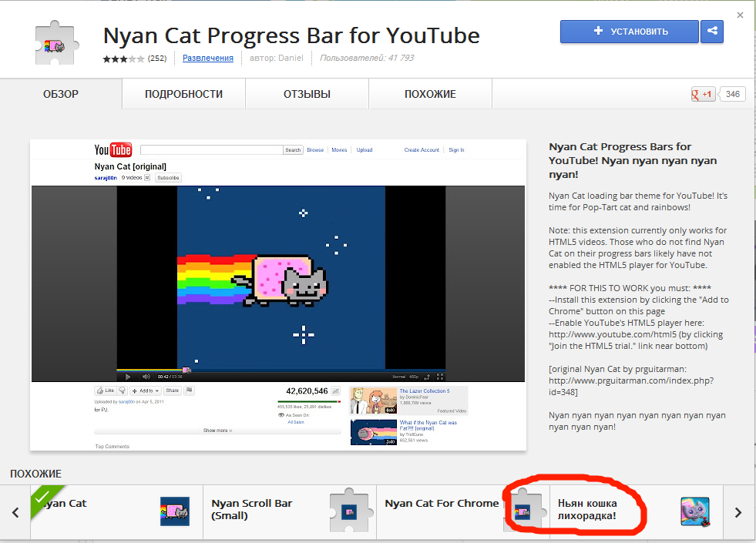Click the youtube.com/html5 URL text
Image resolution: width=756 pixels, height=543 pixels.
[x=613, y=334]
